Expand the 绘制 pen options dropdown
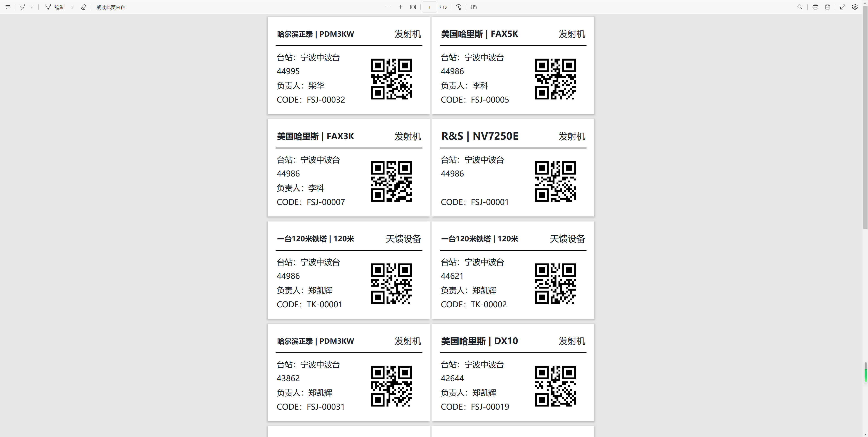 pos(72,7)
